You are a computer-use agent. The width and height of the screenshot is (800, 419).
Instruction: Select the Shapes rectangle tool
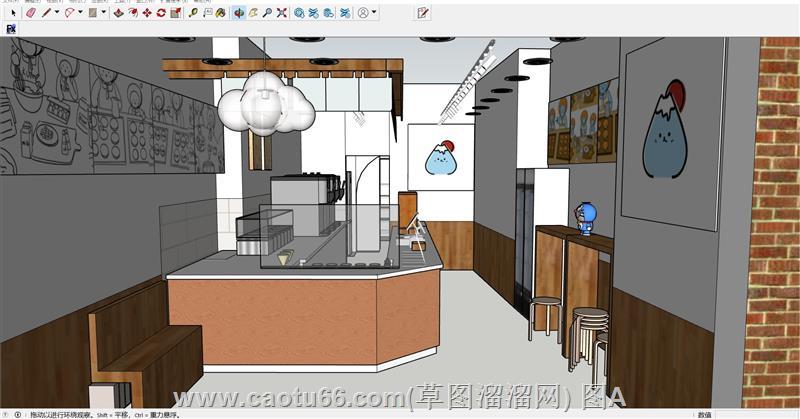93,13
